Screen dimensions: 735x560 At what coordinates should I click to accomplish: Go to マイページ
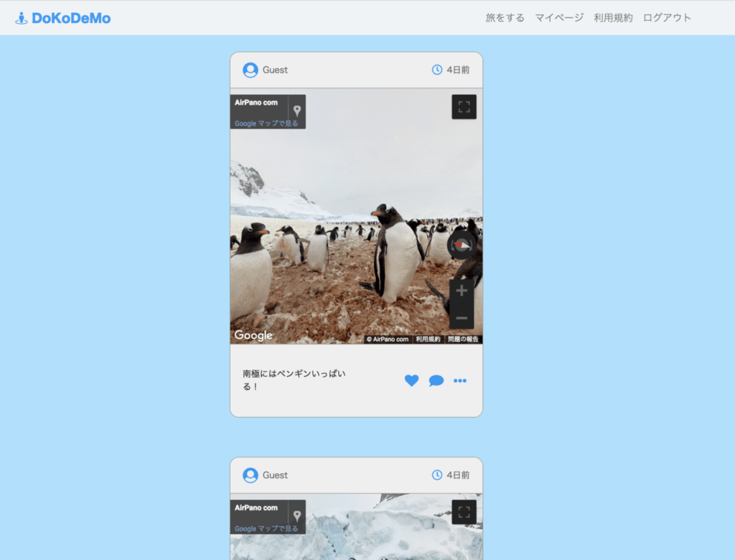[x=559, y=18]
